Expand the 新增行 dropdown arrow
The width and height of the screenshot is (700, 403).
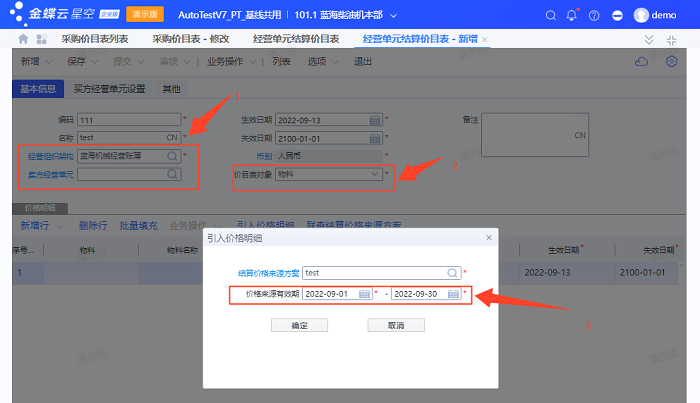(59, 226)
